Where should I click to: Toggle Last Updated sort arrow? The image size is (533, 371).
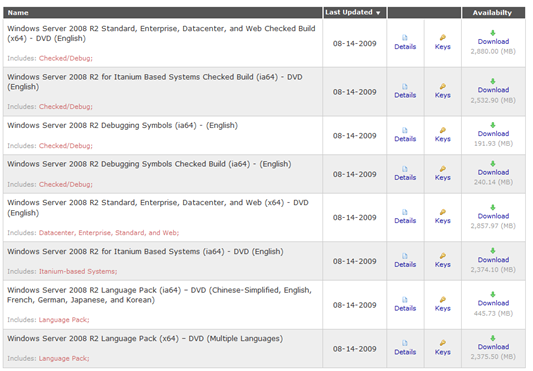378,13
